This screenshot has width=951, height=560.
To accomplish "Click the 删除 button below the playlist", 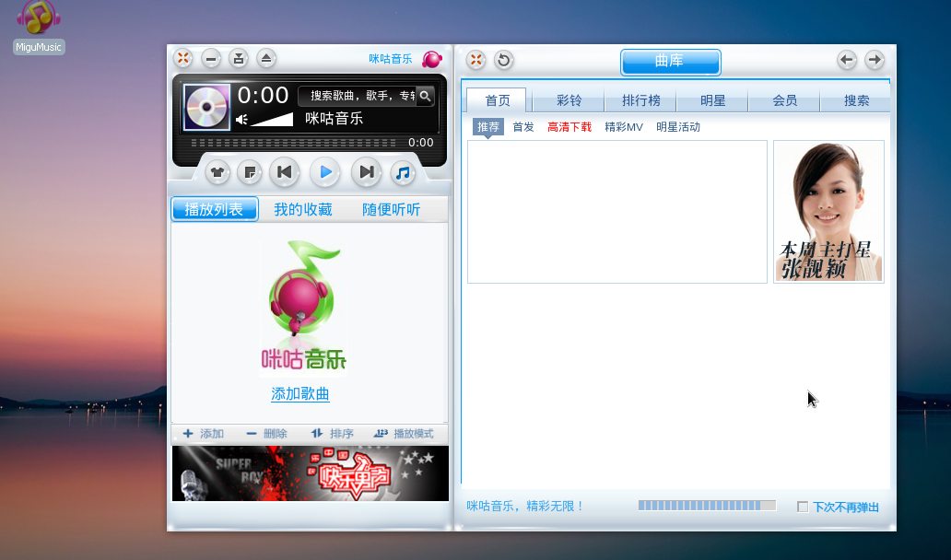I will [266, 433].
